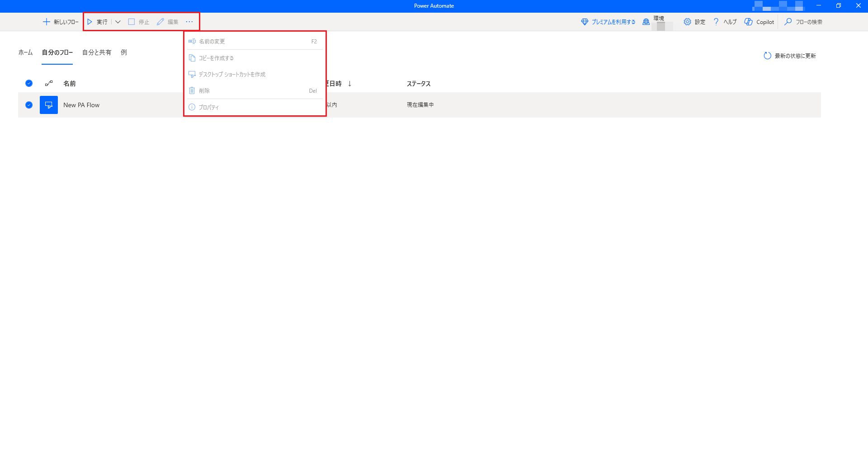Open the three-dots more actions menu
The width and height of the screenshot is (868, 469).
click(189, 22)
